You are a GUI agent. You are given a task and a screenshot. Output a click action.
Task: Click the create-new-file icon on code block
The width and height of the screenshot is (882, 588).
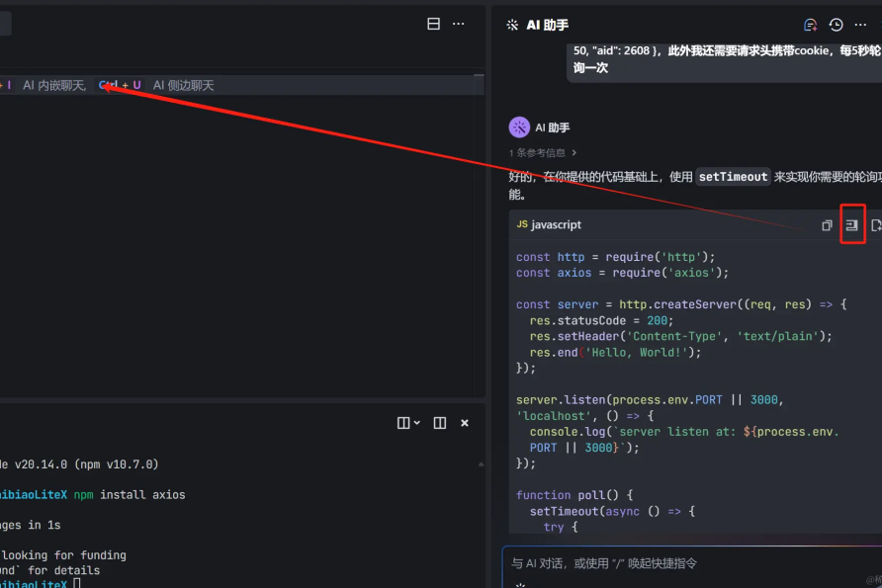point(875,225)
